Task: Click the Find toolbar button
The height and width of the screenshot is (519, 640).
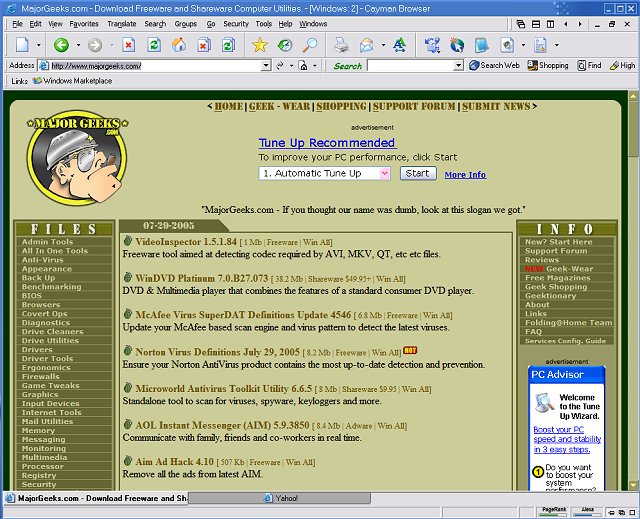Action: 589,65
